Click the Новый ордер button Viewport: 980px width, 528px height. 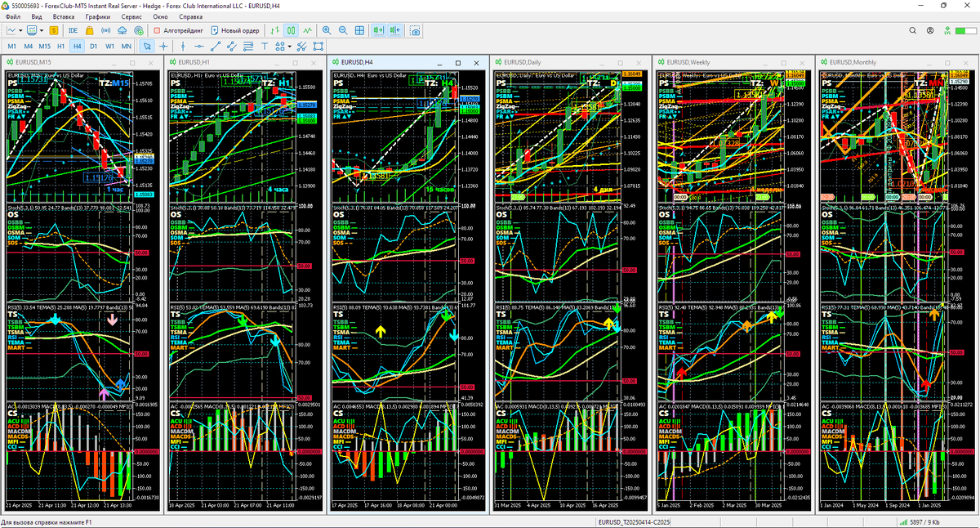click(235, 30)
